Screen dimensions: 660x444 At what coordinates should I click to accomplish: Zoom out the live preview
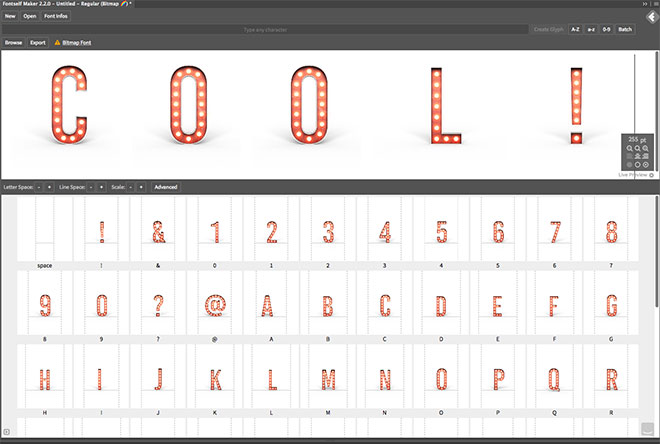pos(629,148)
